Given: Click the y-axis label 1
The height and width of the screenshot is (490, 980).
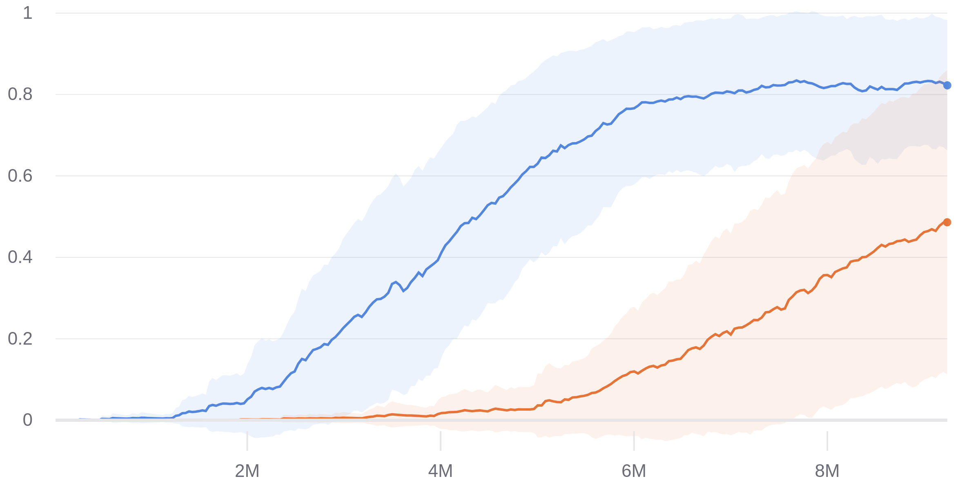Looking at the screenshot, I should coord(27,13).
